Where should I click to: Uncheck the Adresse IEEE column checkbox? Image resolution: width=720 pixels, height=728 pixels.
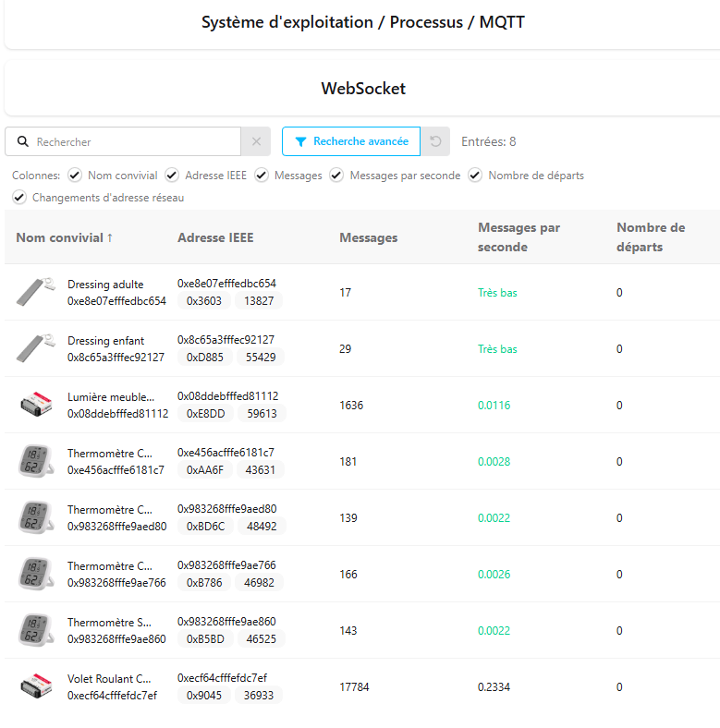coord(173,176)
